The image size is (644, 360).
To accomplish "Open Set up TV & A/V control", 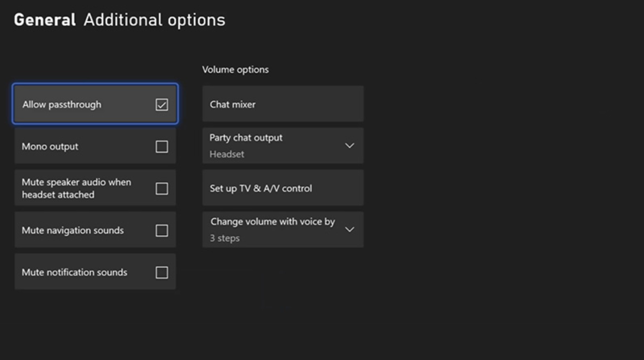I will [283, 188].
